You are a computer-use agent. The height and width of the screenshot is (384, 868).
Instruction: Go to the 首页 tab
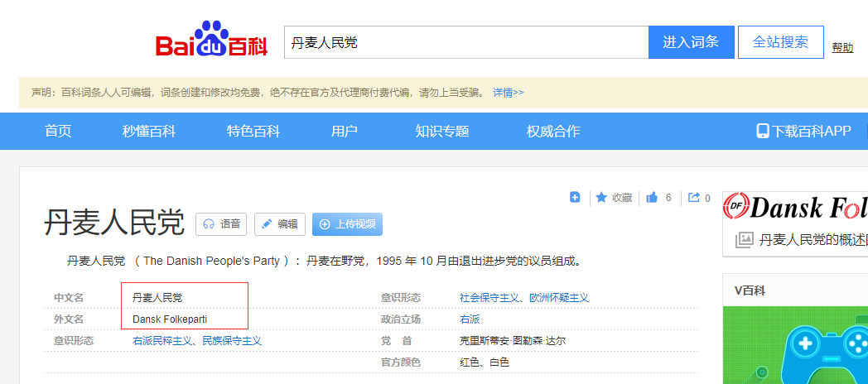pyautogui.click(x=58, y=131)
